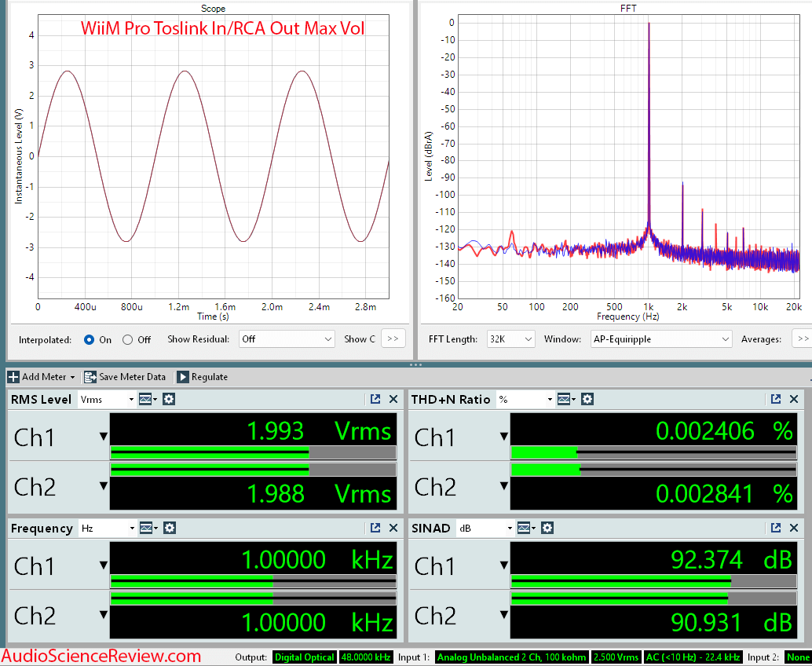Pop out the THD+N Ratio meter

776,399
